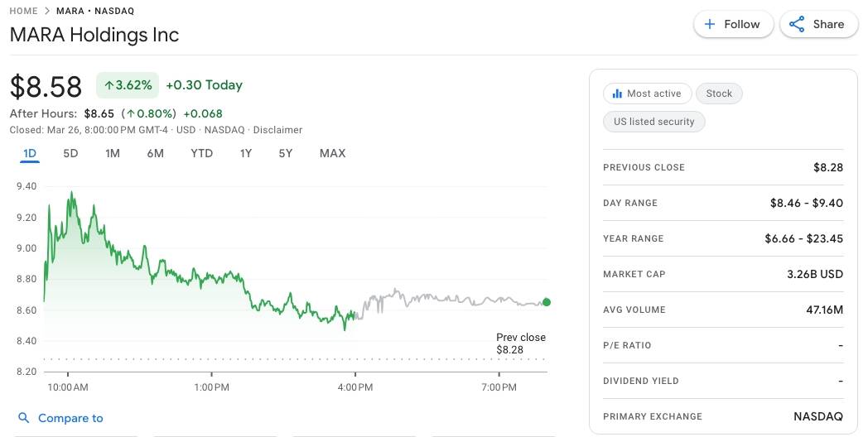Open the Compare to search
Screen dimensions: 868x437
[61, 418]
